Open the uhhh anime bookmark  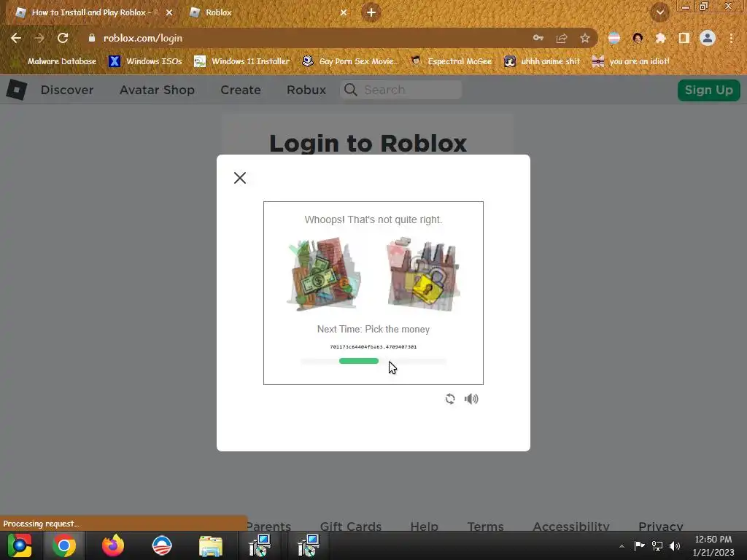point(543,61)
